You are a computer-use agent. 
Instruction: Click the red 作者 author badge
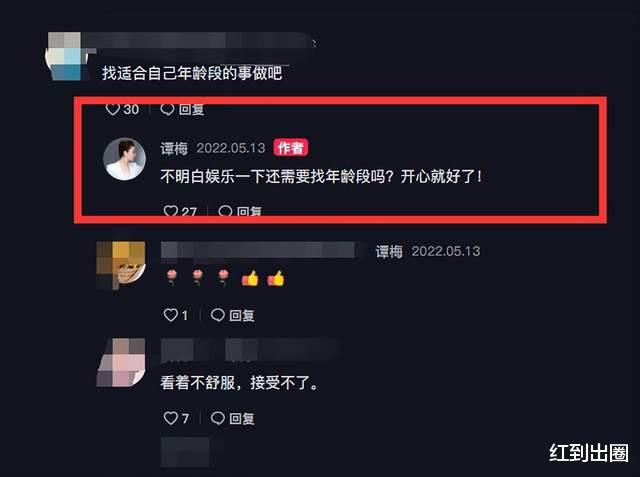click(x=291, y=148)
